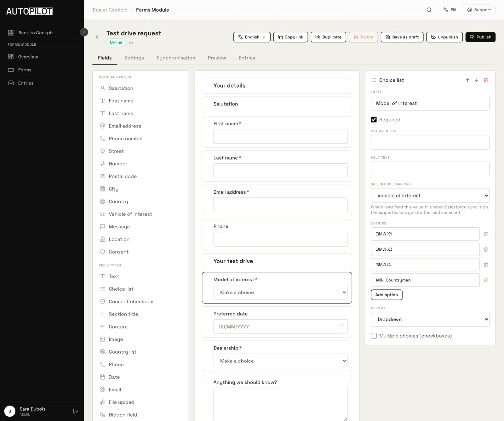Open the Display Dropdown selector
Screen dimensions: 504x421
430,319
